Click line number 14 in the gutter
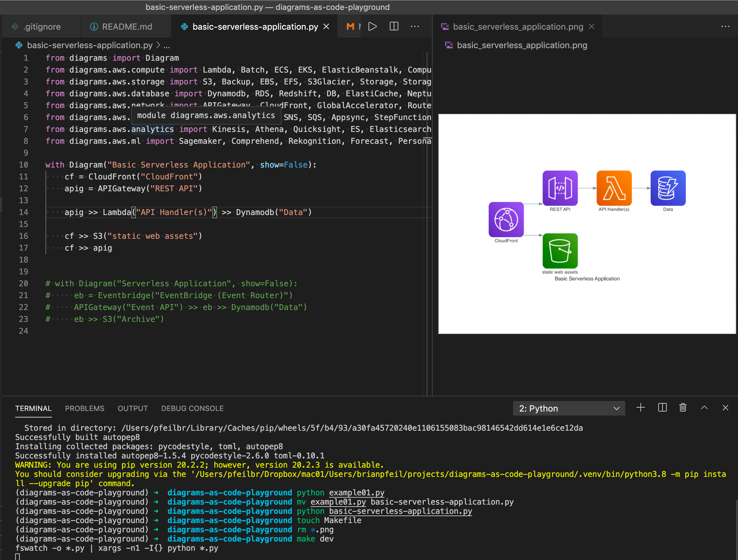The width and height of the screenshot is (738, 560). (x=23, y=212)
